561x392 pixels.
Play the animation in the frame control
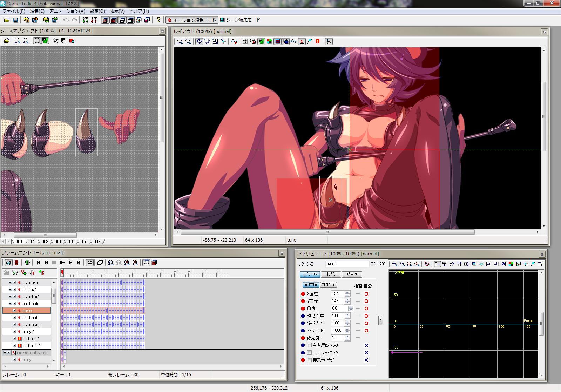[62, 262]
